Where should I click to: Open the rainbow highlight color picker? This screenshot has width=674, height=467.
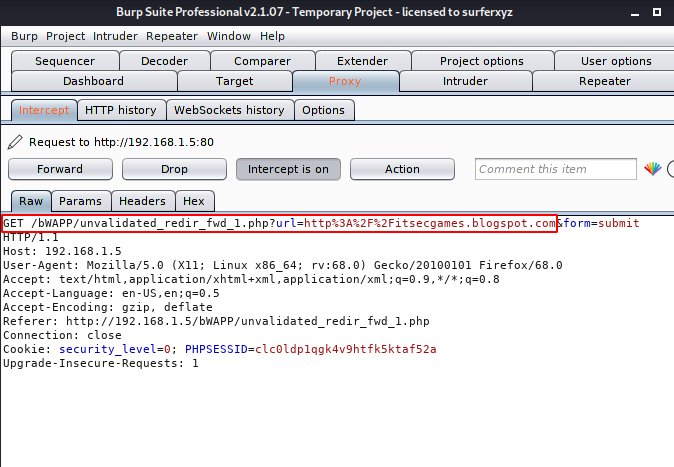coord(653,169)
